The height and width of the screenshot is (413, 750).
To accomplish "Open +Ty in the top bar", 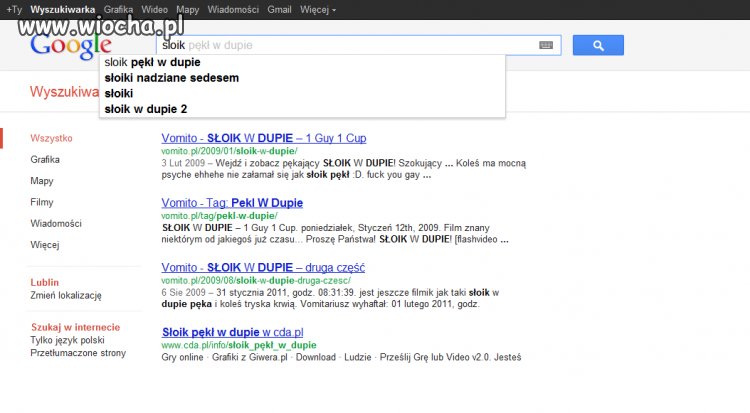I will (14, 10).
